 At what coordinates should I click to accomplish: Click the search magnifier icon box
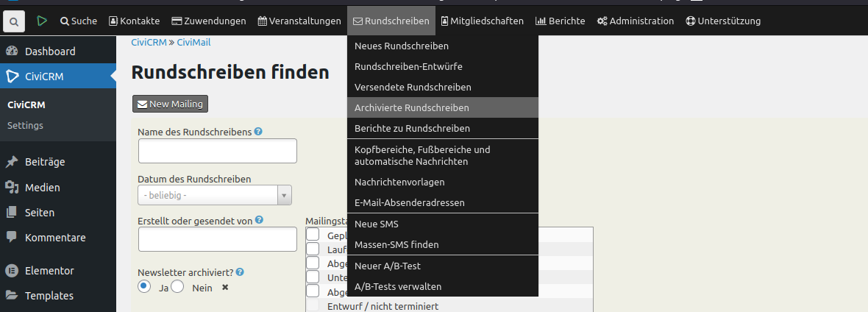(14, 21)
